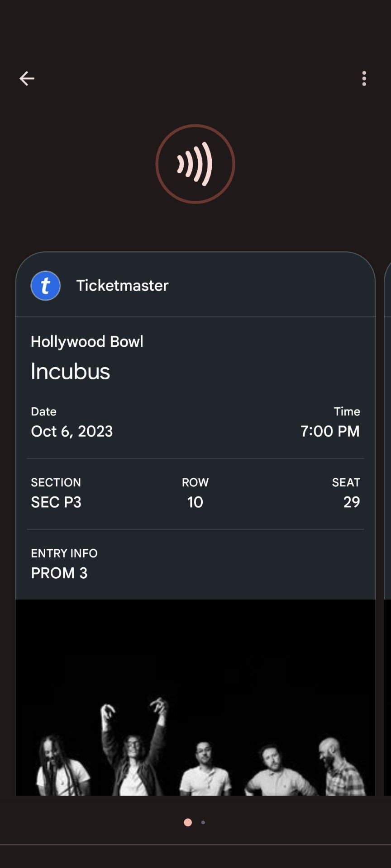The height and width of the screenshot is (868, 391).
Task: Tap the row number 10
Action: click(195, 502)
